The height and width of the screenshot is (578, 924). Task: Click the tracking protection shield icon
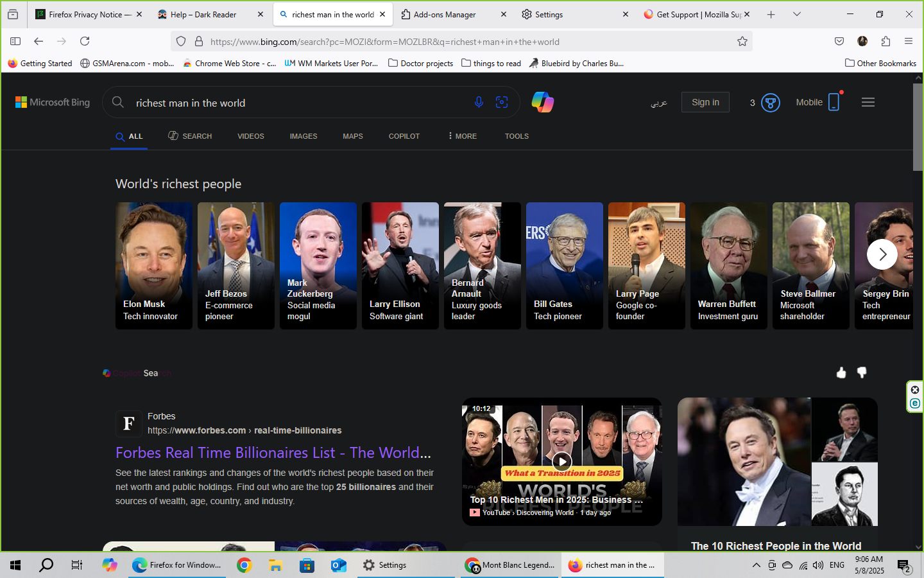(x=181, y=41)
